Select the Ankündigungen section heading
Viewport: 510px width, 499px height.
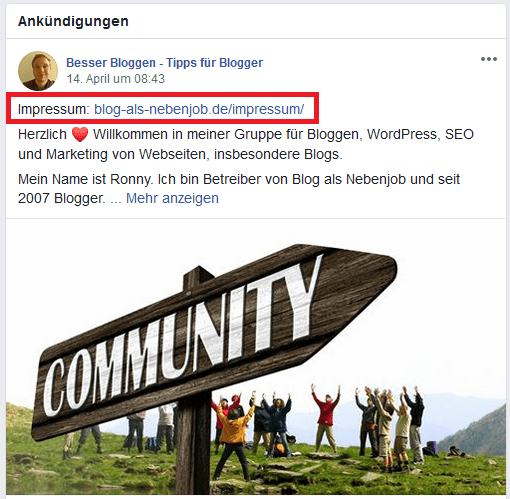(x=73, y=21)
